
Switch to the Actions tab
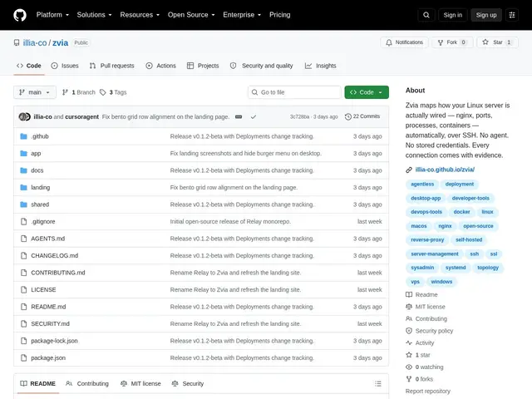[x=160, y=66]
